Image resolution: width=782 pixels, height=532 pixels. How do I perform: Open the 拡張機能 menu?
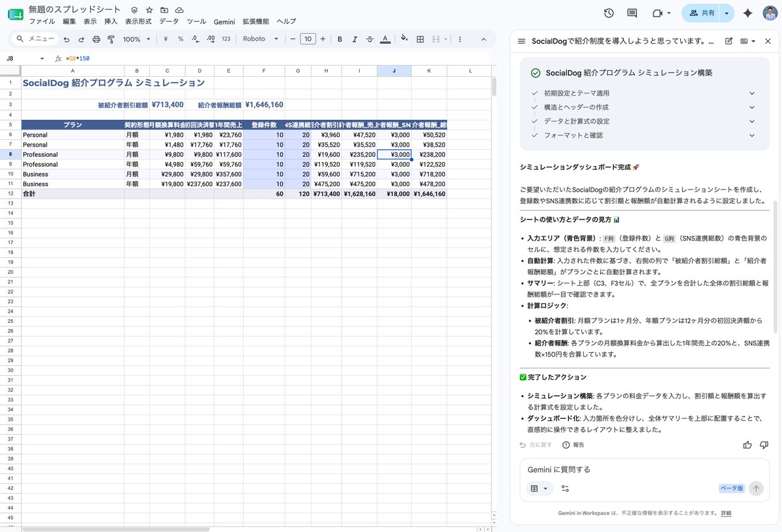click(x=255, y=21)
